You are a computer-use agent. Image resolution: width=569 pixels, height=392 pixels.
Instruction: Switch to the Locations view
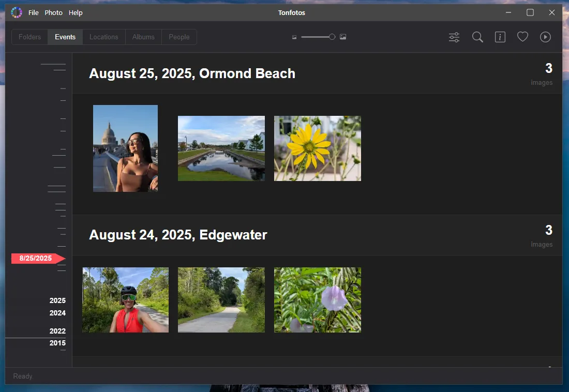[103, 37]
